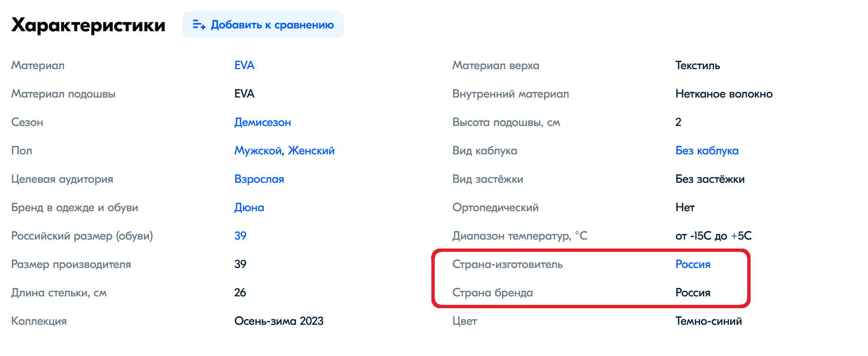Click the 'Добавить к сравнению' button

click(263, 25)
